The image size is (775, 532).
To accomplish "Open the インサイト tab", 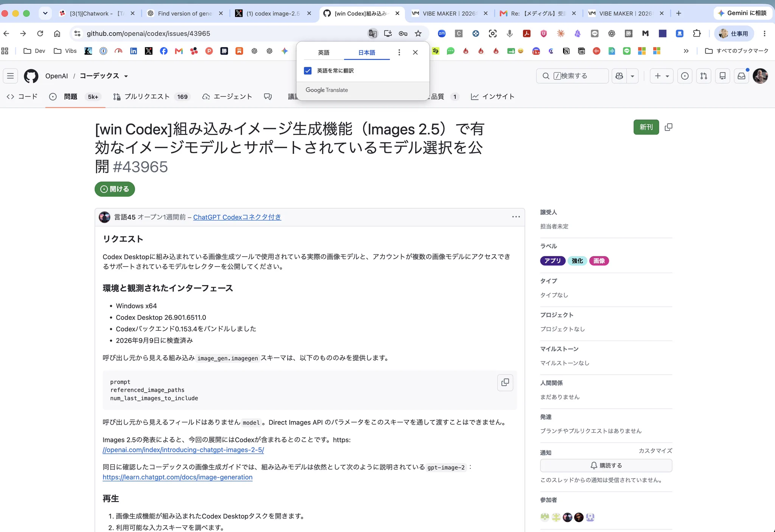I will click(x=492, y=97).
